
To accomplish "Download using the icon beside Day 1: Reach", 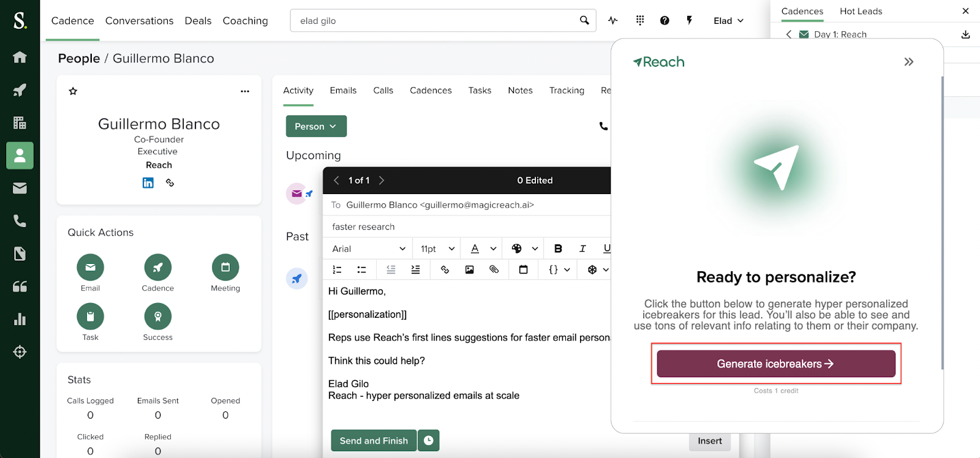I will (966, 34).
